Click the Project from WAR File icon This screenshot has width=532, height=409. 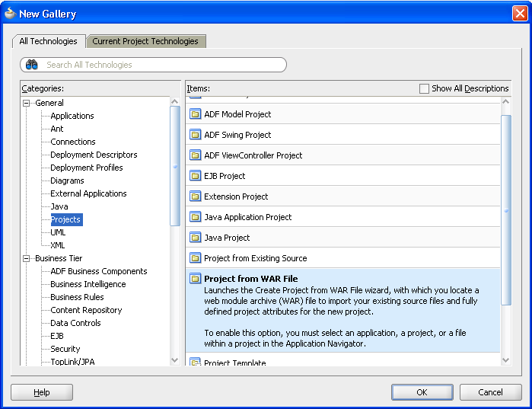pos(195,279)
